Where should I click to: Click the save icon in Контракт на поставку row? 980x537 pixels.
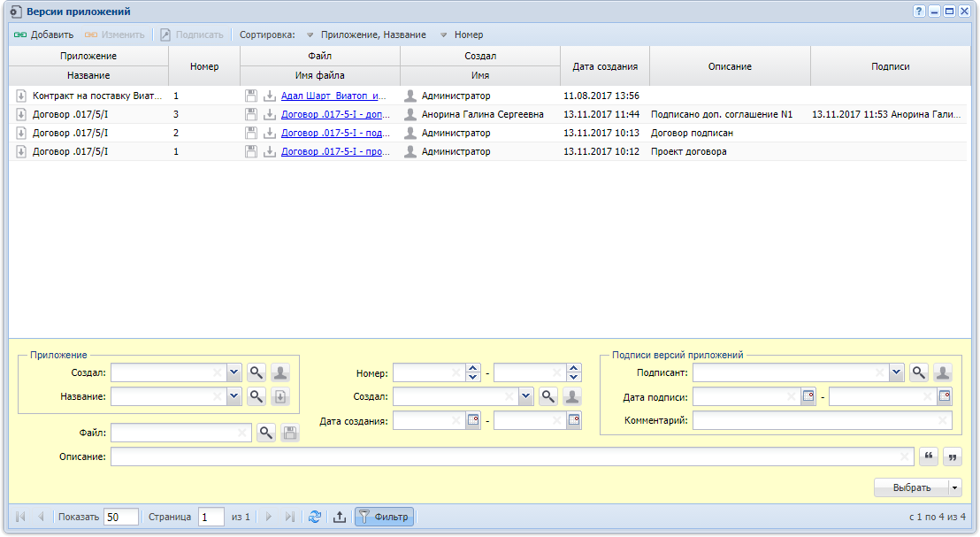[x=250, y=96]
